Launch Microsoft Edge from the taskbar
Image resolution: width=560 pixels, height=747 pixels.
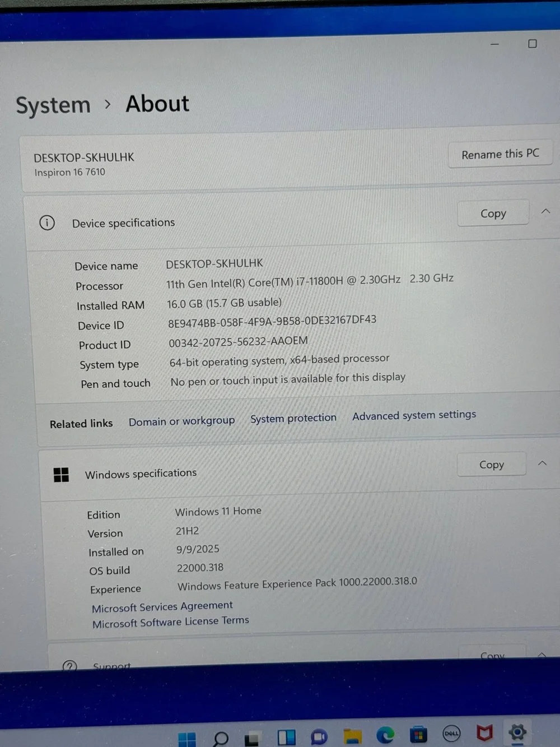(x=385, y=735)
